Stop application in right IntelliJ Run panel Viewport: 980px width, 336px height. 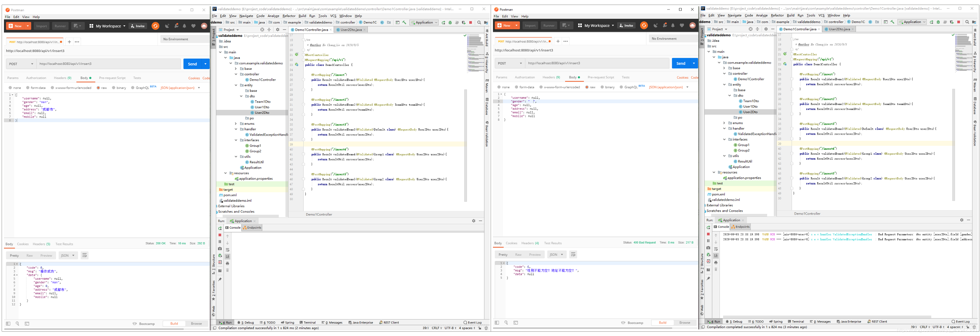point(708,234)
